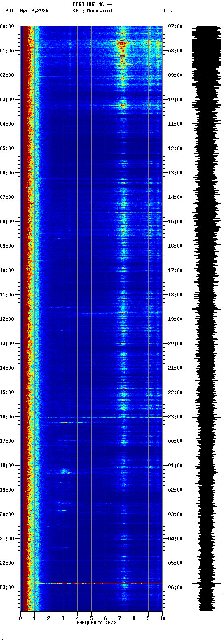Click the frequency axis tick "2"

[49, 618]
